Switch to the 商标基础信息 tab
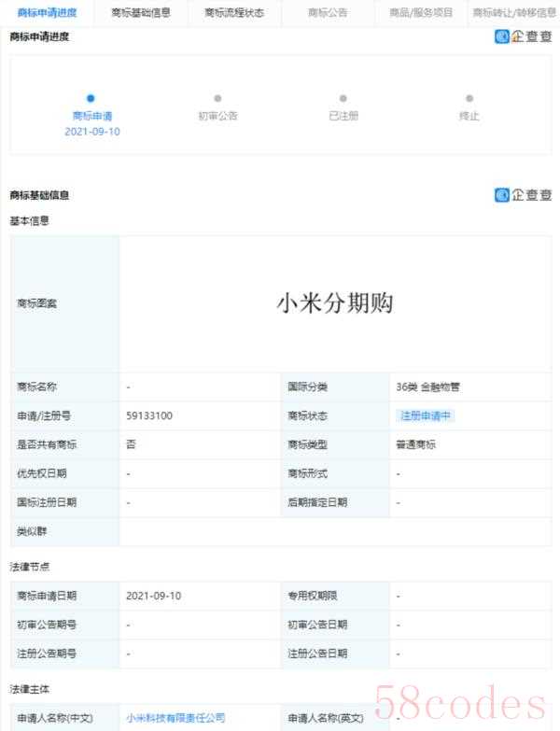This screenshot has width=560, height=731. [141, 12]
